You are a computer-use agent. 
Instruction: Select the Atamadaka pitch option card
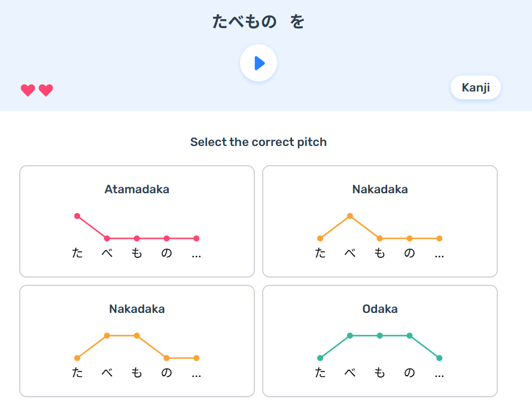[137, 221]
